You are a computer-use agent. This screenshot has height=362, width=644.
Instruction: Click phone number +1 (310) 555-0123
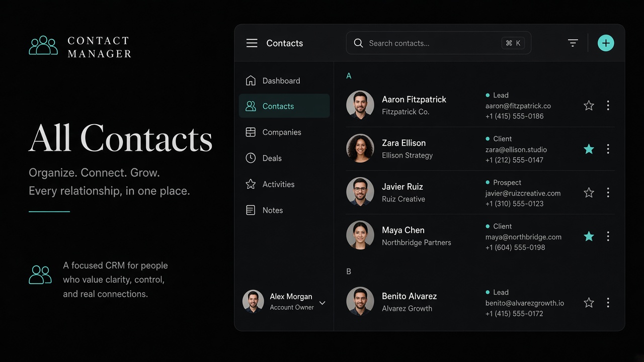click(514, 204)
